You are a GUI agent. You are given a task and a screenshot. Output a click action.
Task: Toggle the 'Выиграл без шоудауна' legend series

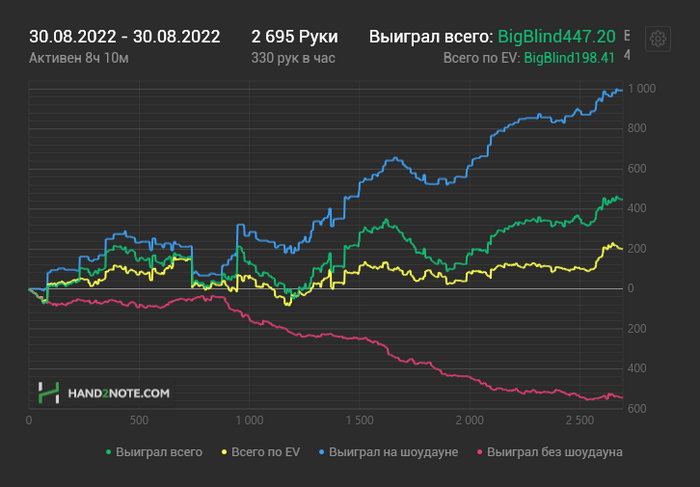[550, 452]
